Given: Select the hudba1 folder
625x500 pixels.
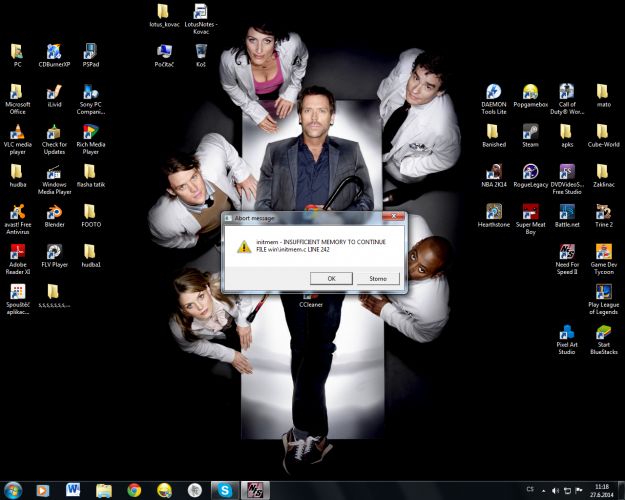Looking at the screenshot, I should [91, 256].
